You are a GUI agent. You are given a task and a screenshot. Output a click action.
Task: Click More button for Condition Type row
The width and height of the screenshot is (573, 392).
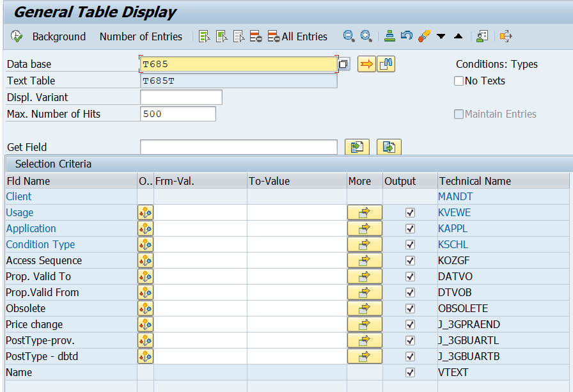[x=365, y=244]
